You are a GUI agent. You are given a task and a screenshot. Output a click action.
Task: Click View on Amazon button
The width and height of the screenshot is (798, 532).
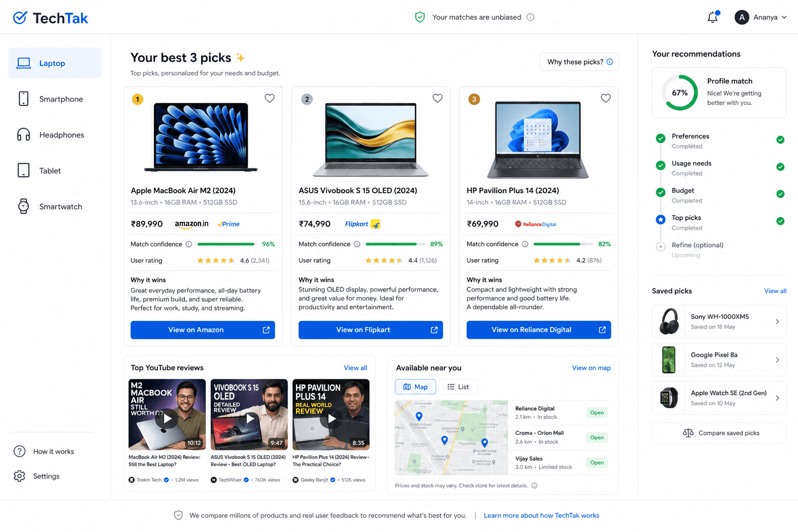pos(203,330)
